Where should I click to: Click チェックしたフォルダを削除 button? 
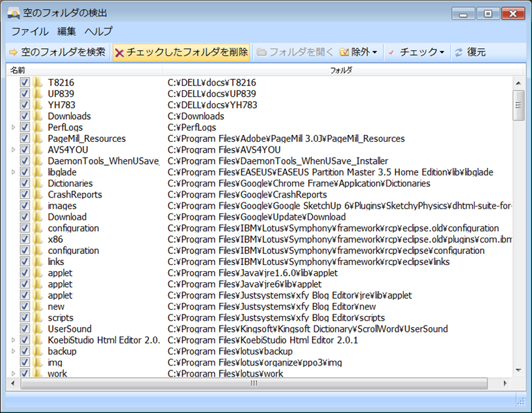pos(181,52)
